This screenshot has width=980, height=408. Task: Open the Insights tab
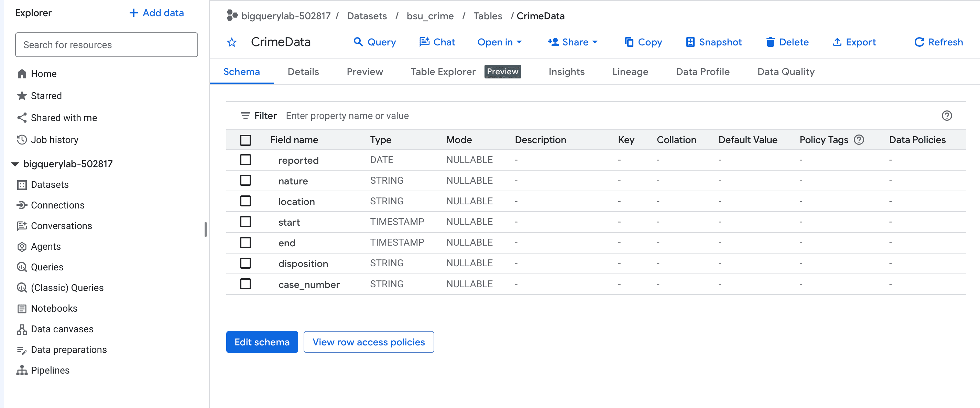click(566, 72)
